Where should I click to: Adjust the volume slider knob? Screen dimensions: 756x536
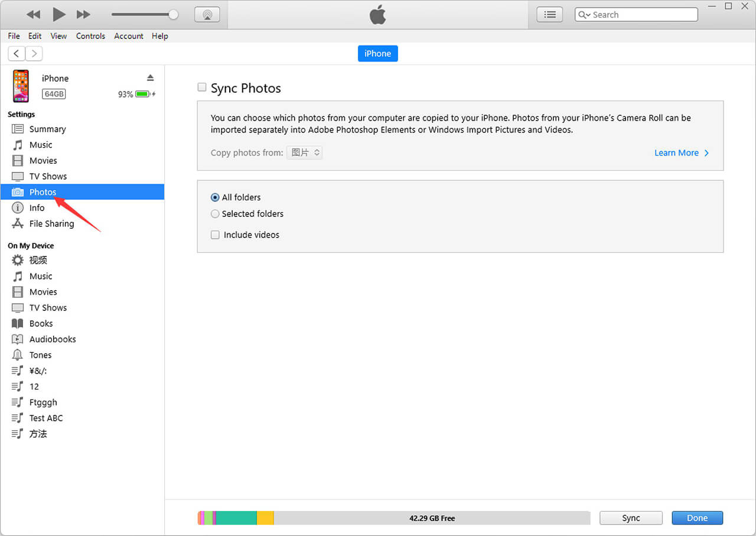click(x=173, y=14)
